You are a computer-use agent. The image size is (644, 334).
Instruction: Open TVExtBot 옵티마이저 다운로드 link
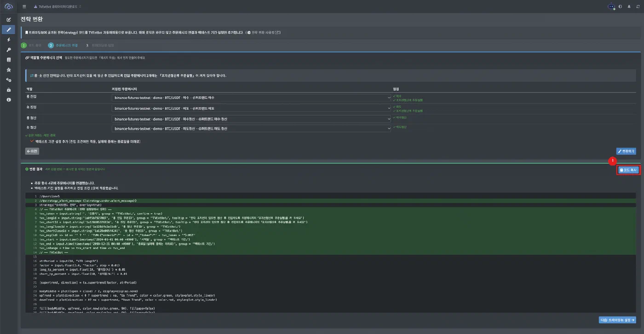[x=58, y=6]
